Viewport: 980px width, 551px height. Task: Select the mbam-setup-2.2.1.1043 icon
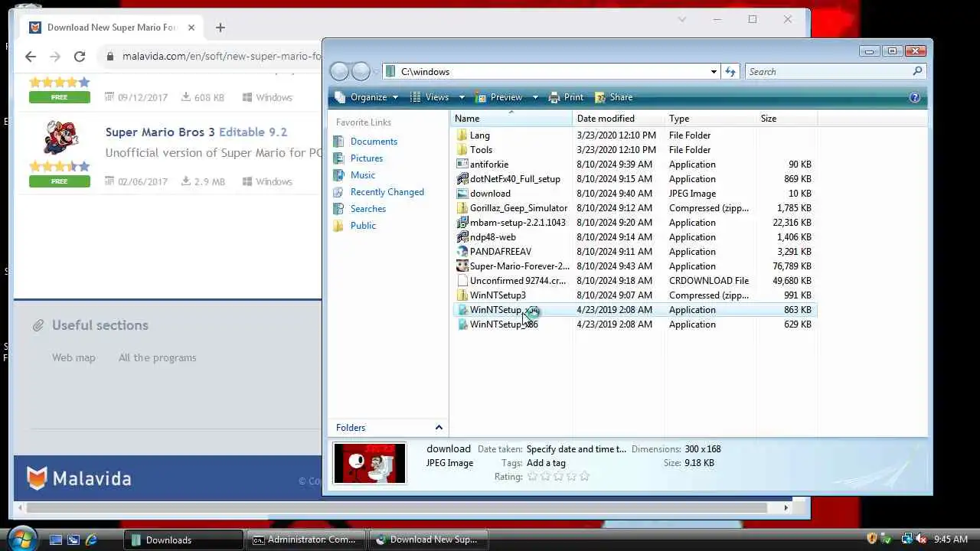point(462,223)
